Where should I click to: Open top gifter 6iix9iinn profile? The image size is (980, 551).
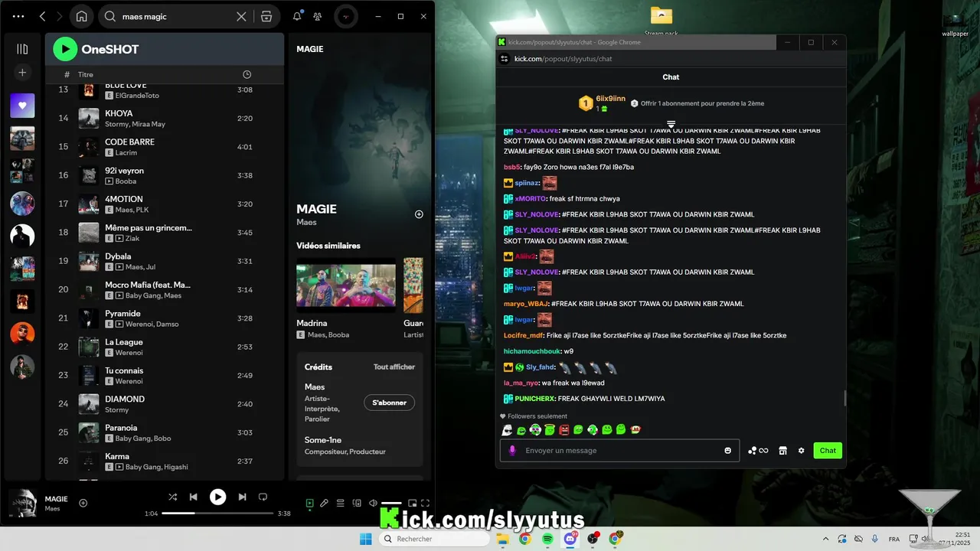[x=610, y=99]
